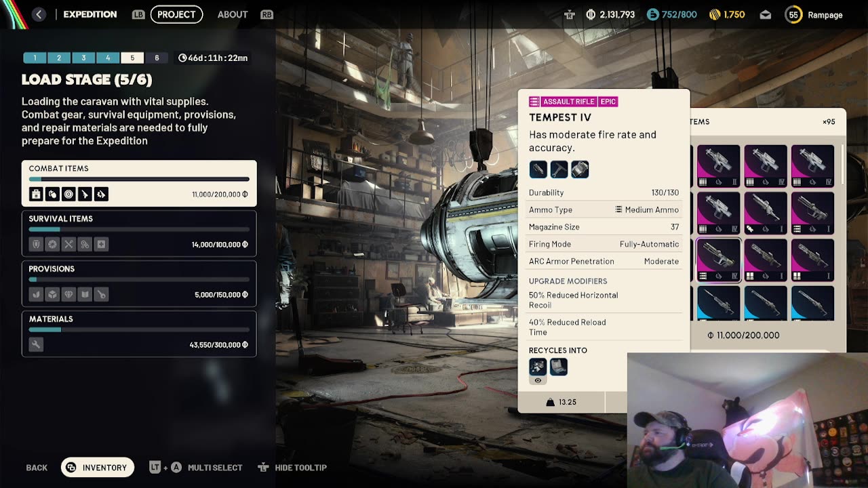Click the first Tempest IV attachment icon
The image size is (868, 488).
[538, 169]
